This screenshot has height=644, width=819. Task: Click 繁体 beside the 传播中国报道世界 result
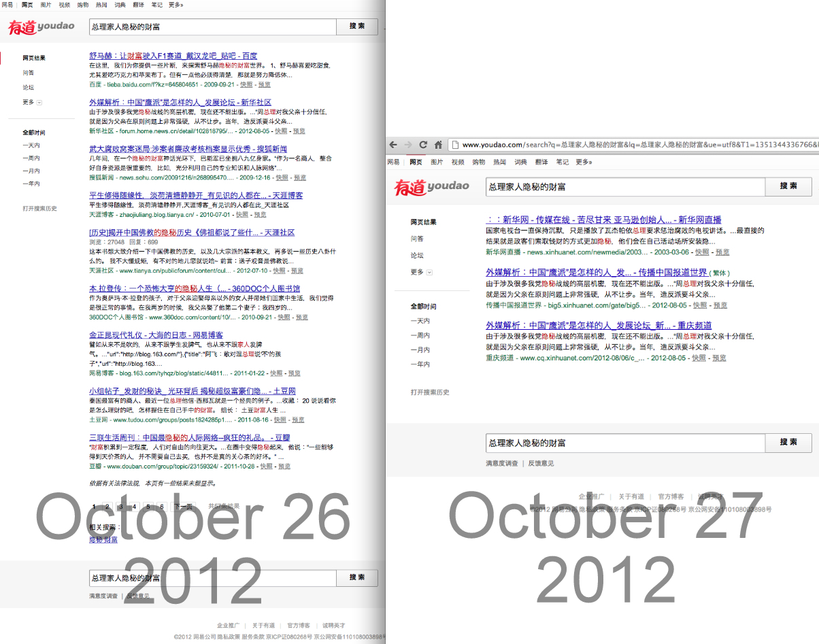click(720, 273)
